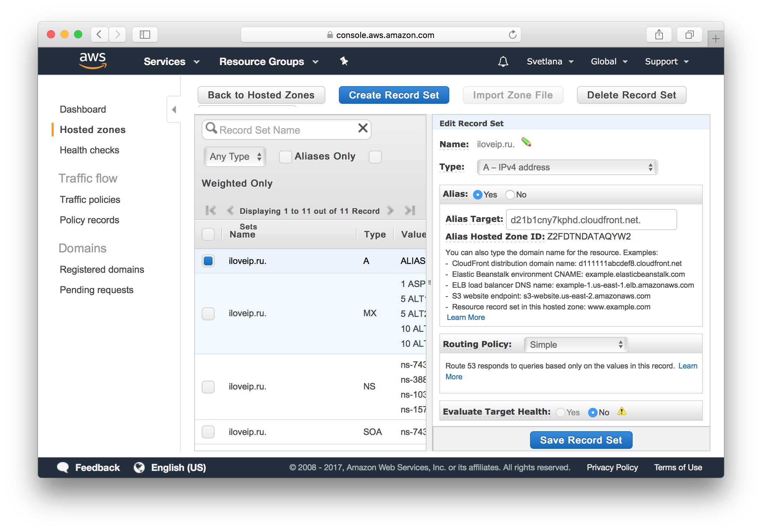Image resolution: width=762 pixels, height=532 pixels.
Task: Expand the Routing Policy dropdown
Action: tap(576, 345)
